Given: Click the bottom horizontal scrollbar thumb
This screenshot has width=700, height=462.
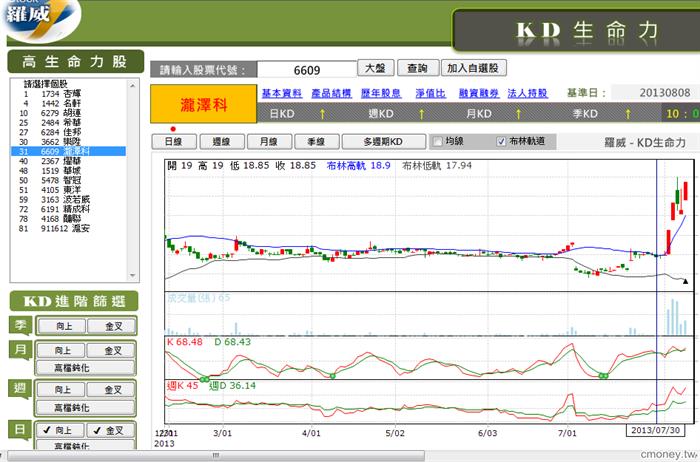Looking at the screenshot, I should (x=216, y=456).
